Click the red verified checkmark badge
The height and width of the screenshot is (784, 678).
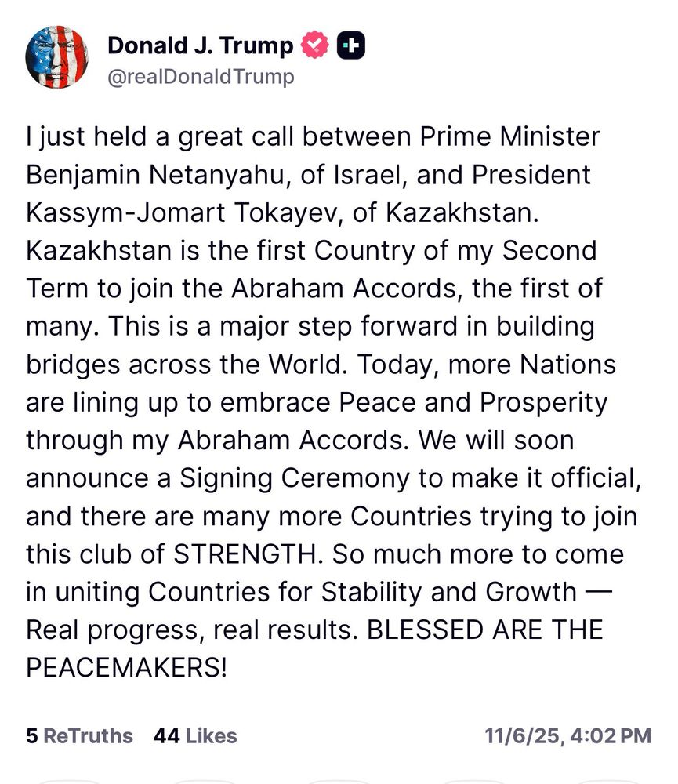(314, 45)
